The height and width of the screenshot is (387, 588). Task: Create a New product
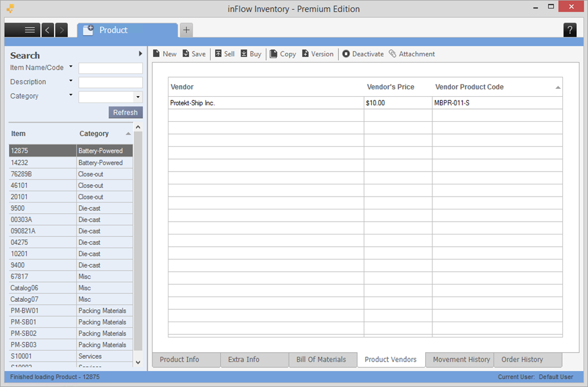click(165, 54)
